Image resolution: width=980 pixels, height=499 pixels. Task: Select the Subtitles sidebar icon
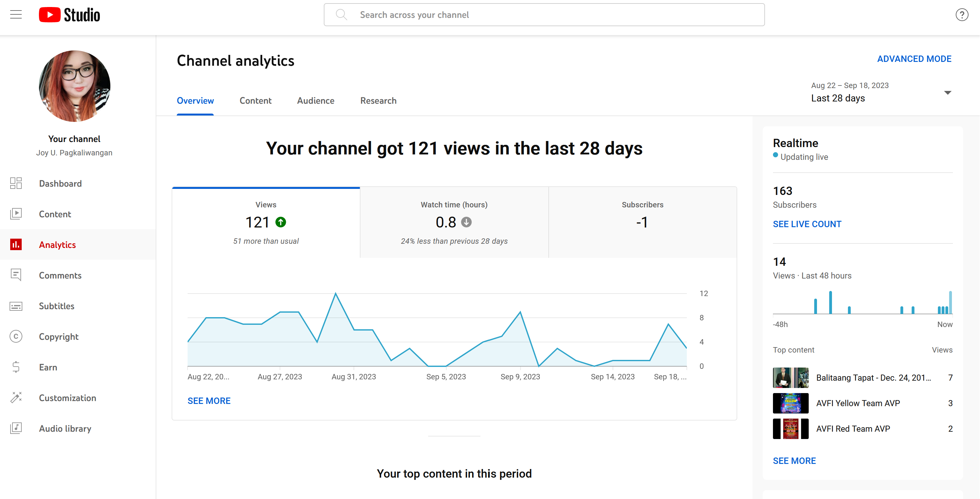[x=16, y=306]
